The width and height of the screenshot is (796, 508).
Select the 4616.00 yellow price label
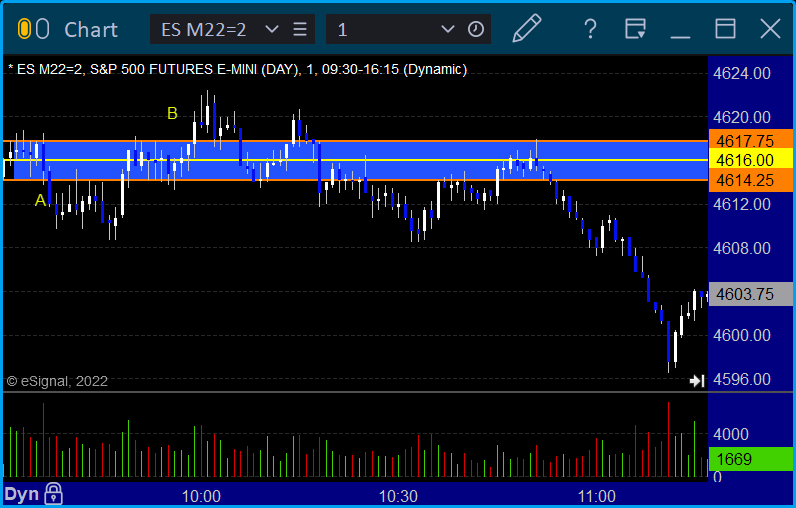750,160
